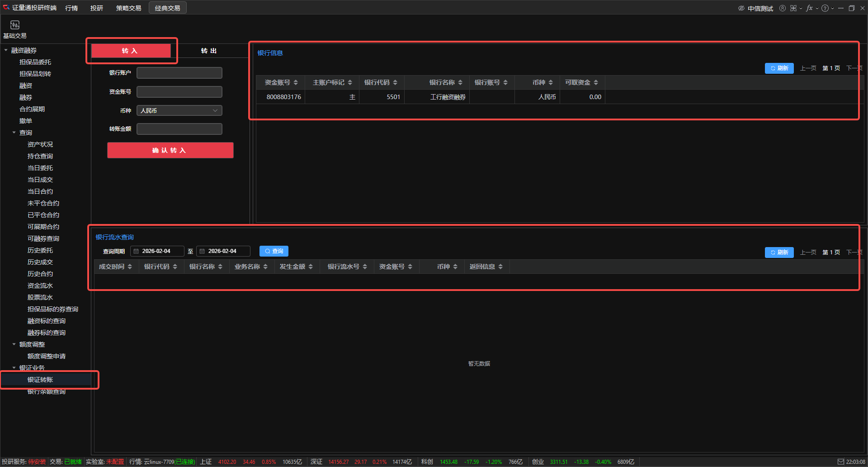
Task: Open the help question mark icon
Action: (x=825, y=8)
